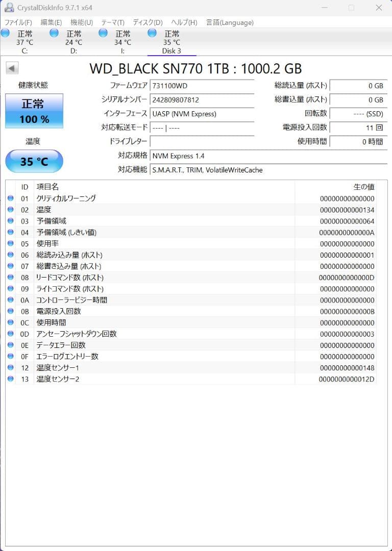Click status dot for ライトコマンド数 (ホスト) row
This screenshot has height=551, width=392.
[11, 288]
